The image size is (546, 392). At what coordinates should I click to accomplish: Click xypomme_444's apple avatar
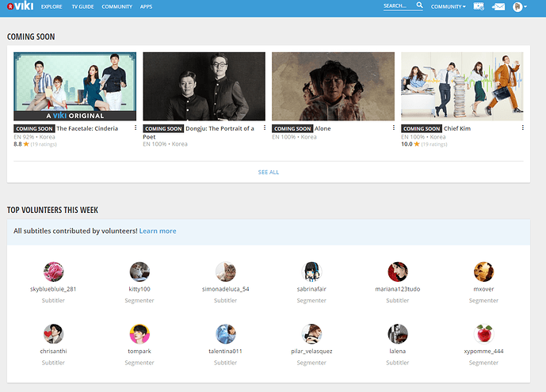click(483, 333)
